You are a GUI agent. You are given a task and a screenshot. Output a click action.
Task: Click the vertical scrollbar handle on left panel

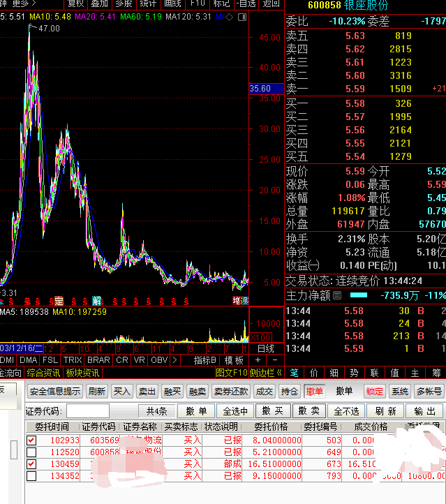[14, 450]
